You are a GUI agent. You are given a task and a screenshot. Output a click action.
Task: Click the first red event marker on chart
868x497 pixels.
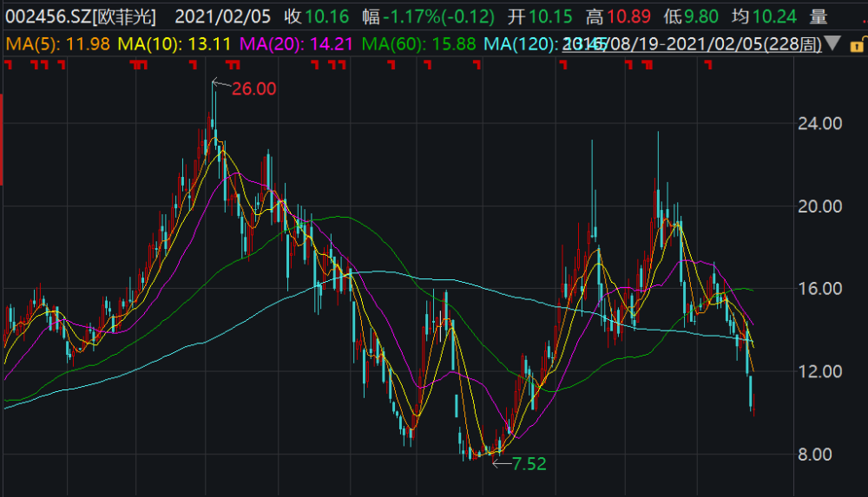tap(9, 65)
